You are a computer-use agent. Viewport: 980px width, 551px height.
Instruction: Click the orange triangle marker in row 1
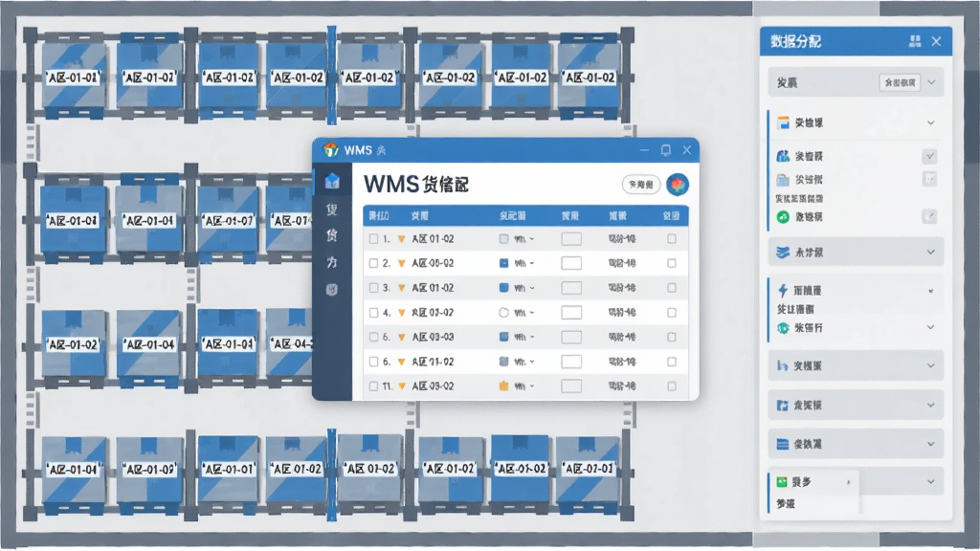click(401, 238)
